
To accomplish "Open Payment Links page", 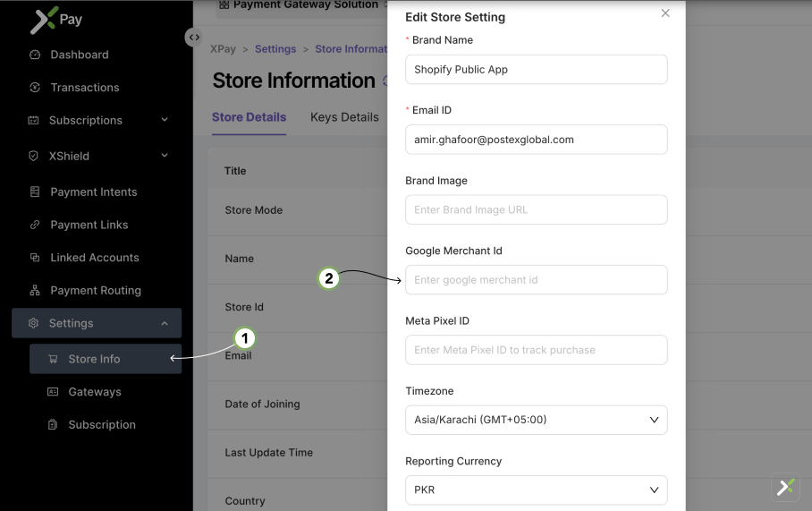I will coord(89,225).
